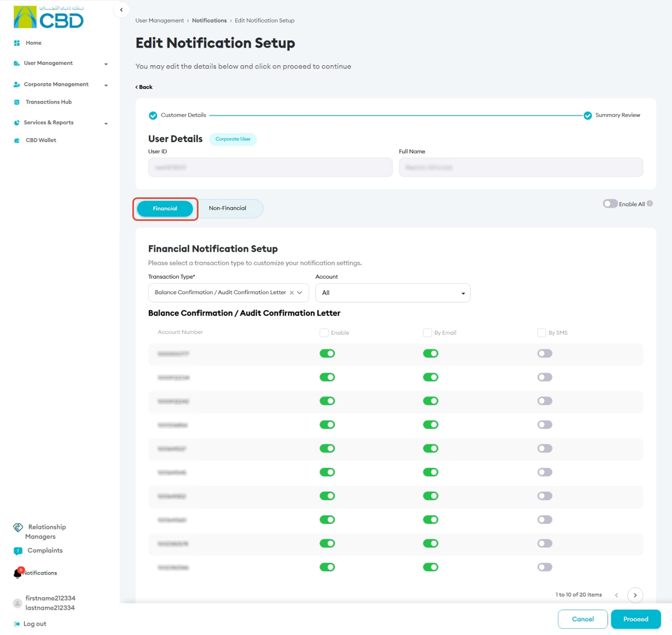Viewport: 672px width, 635px height.
Task: Toggle By SMS switch in second account row
Action: pyautogui.click(x=545, y=377)
